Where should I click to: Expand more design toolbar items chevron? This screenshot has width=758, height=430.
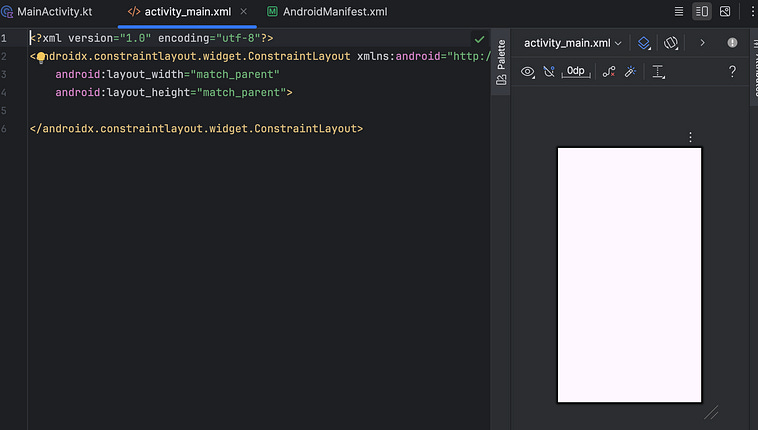click(702, 43)
